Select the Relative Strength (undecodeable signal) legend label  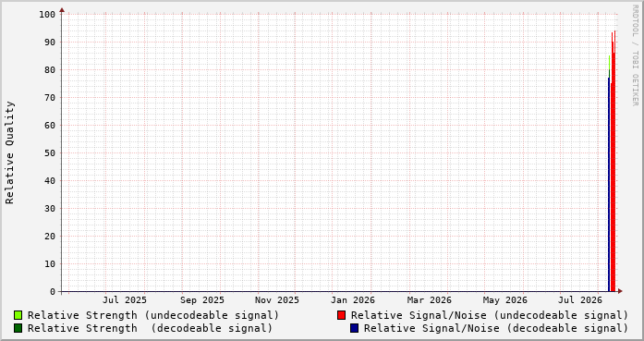[153, 315]
